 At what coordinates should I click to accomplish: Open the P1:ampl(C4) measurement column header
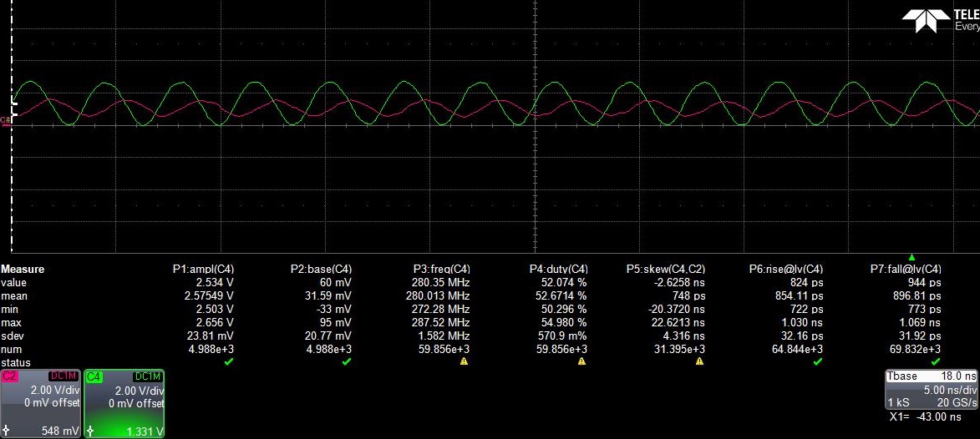(203, 270)
